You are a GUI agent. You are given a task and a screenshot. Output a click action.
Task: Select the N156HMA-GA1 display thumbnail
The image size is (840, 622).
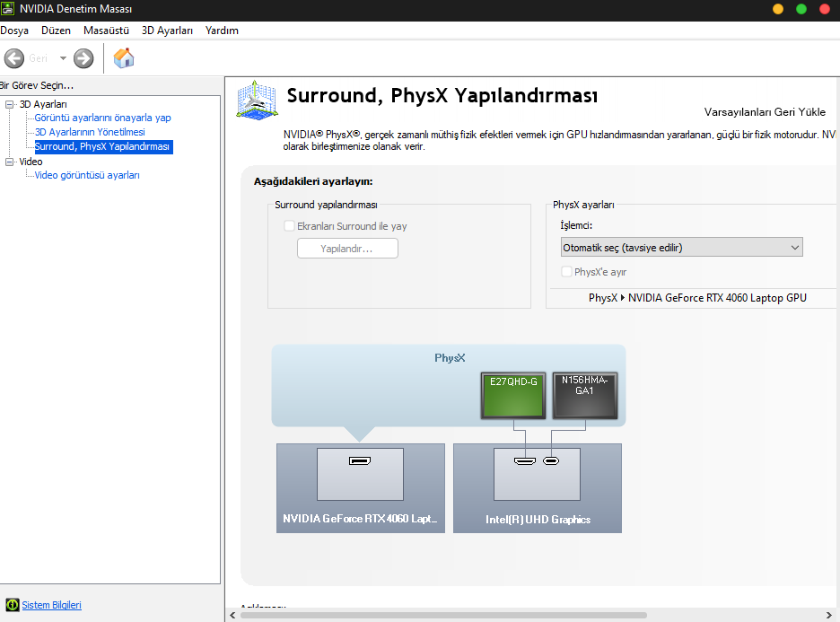coord(584,396)
